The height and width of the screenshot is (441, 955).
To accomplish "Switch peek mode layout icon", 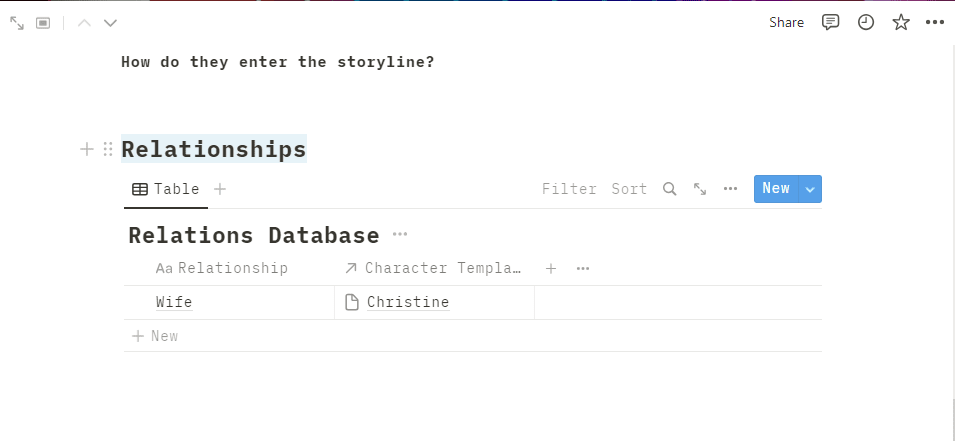I will [x=43, y=22].
